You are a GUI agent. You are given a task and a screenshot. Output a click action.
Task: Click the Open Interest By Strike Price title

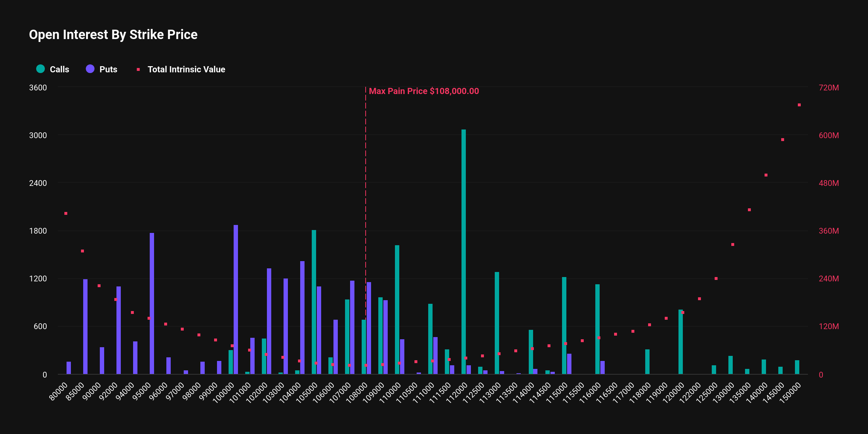pos(113,35)
